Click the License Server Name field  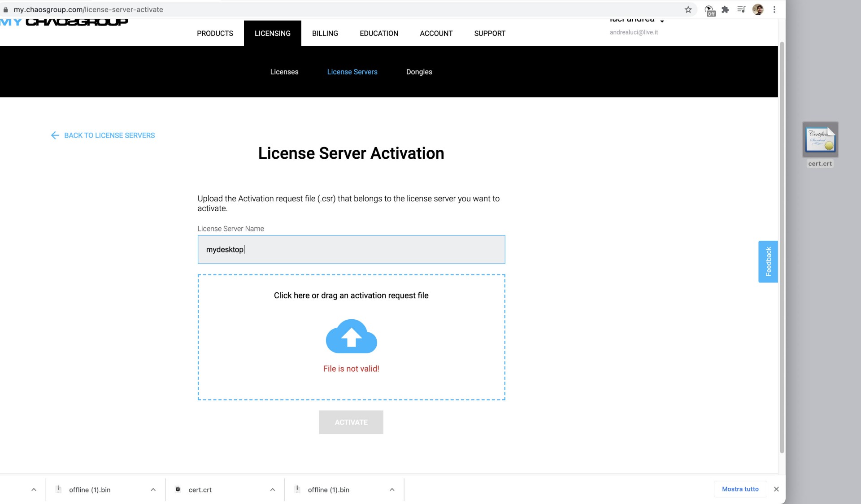click(351, 250)
